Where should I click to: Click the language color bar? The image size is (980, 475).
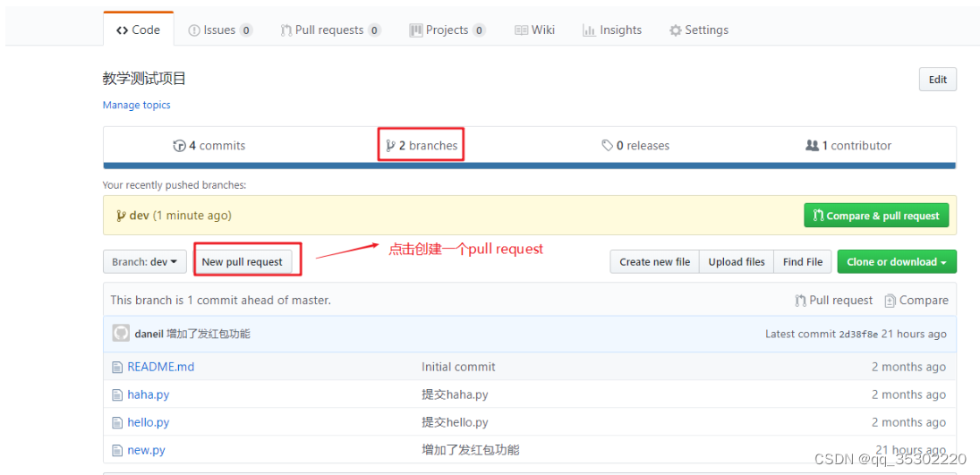529,165
